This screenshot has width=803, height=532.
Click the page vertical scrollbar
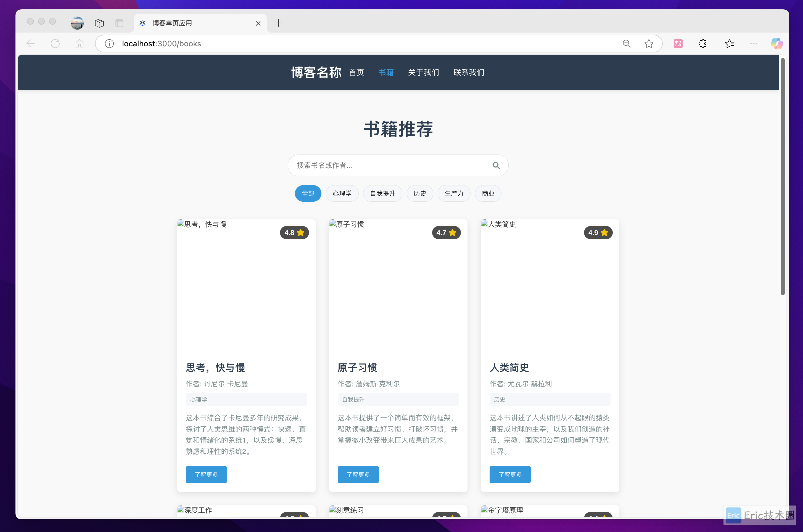pos(783,176)
